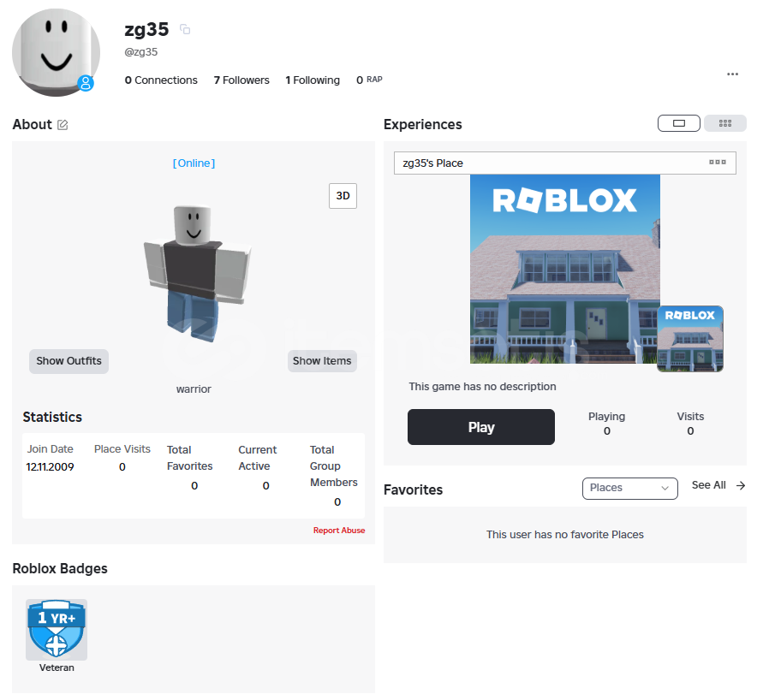Click the Current Active label
769x700 pixels.
tap(257, 458)
